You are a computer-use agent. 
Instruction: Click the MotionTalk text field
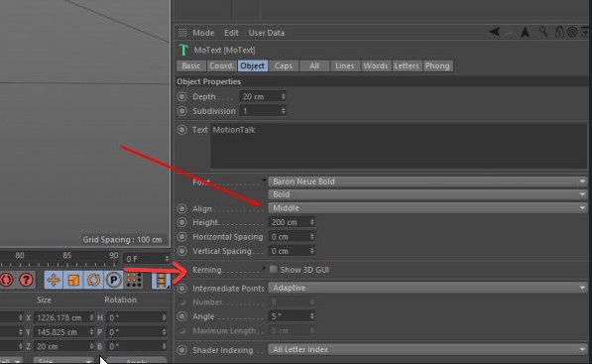pyautogui.click(x=399, y=146)
